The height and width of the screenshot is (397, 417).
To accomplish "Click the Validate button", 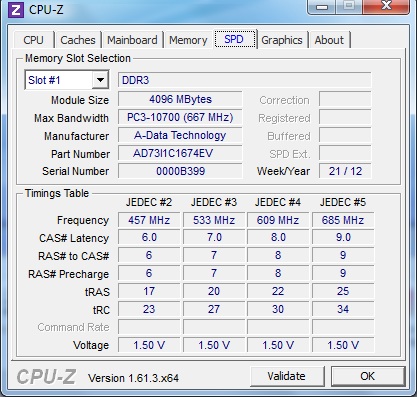I will [x=287, y=376].
